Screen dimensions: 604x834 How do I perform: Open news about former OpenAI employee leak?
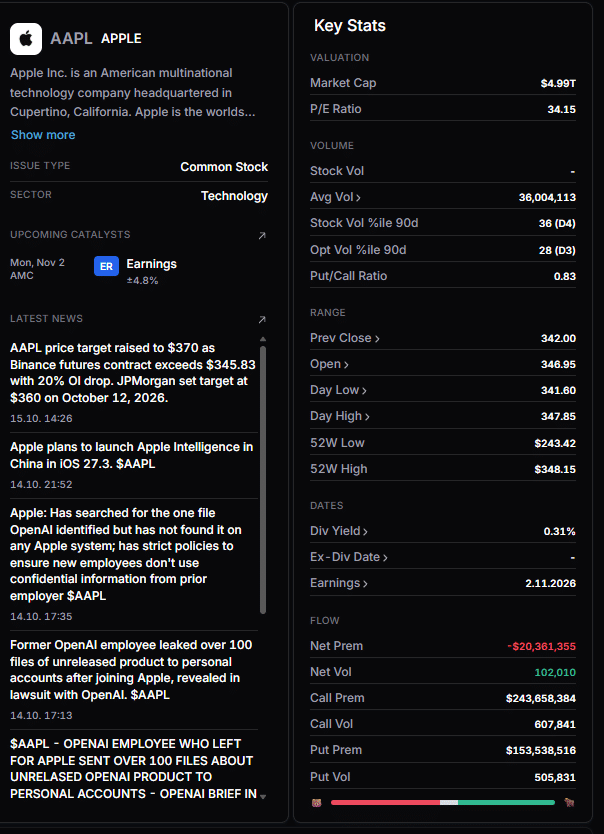click(x=131, y=670)
